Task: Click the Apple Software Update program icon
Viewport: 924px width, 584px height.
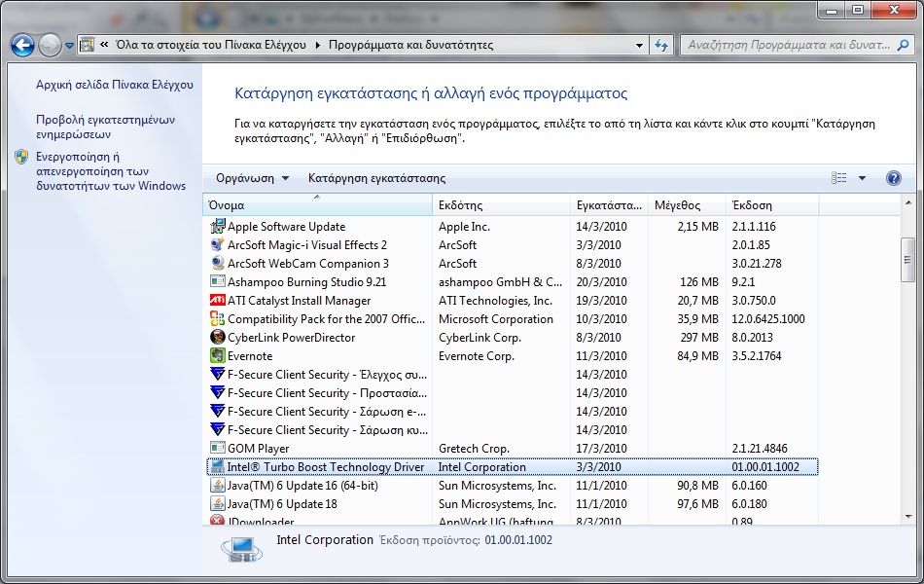Action: [218, 227]
